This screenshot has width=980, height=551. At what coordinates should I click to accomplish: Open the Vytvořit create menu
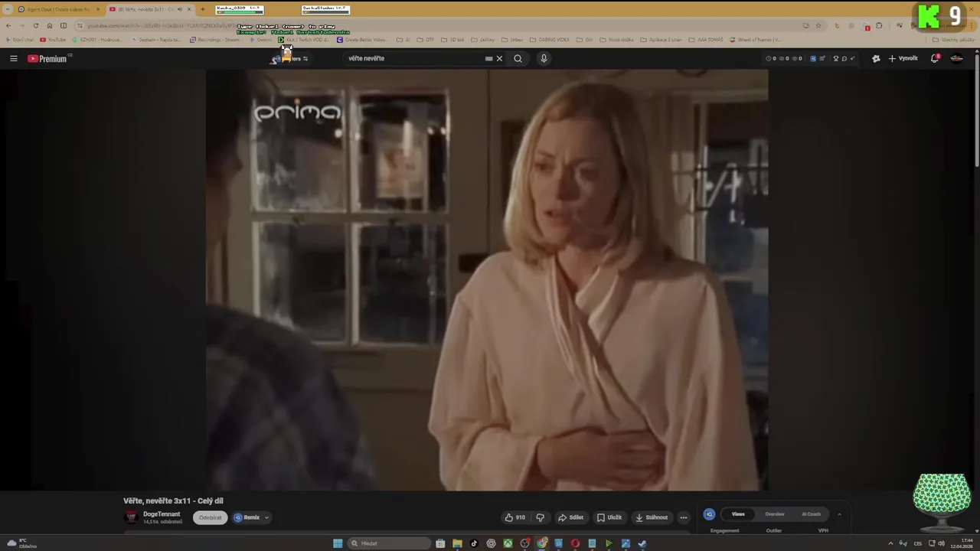pos(903,58)
